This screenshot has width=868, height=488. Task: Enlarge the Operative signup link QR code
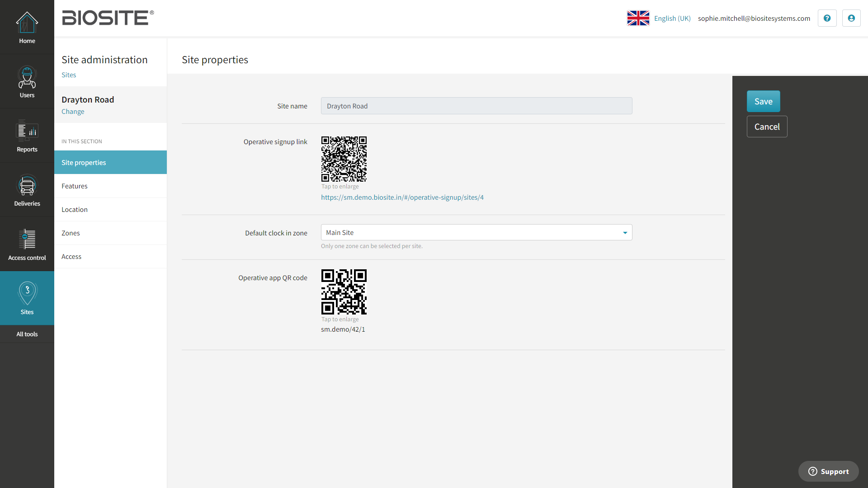coord(344,159)
